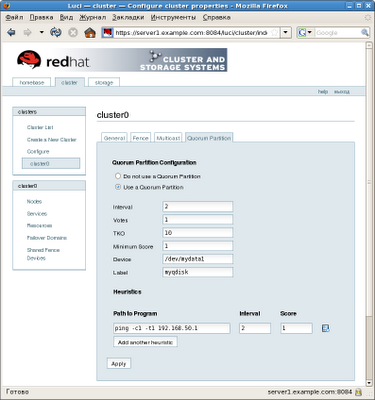The image size is (375, 400).
Task: Click the heuristic Score field
Action: pyautogui.click(x=296, y=328)
